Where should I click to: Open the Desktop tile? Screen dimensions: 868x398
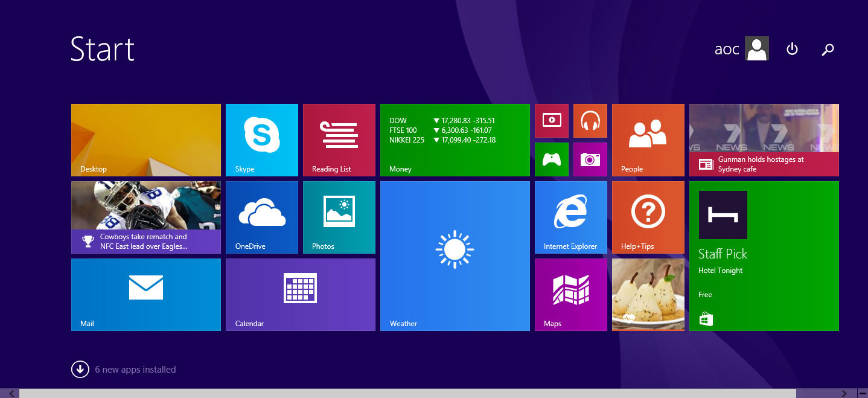tap(146, 140)
